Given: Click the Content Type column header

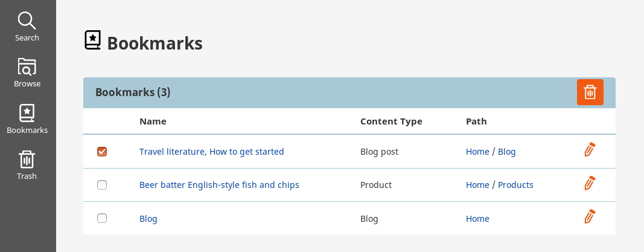Looking at the screenshot, I should (x=391, y=121).
